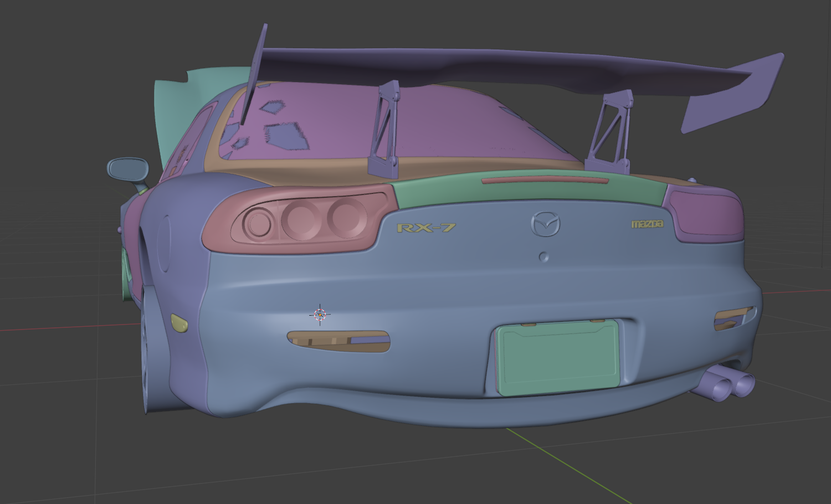Click the Mazda logo badge on trunk
Image resolution: width=831 pixels, height=504 pixels.
coord(545,224)
